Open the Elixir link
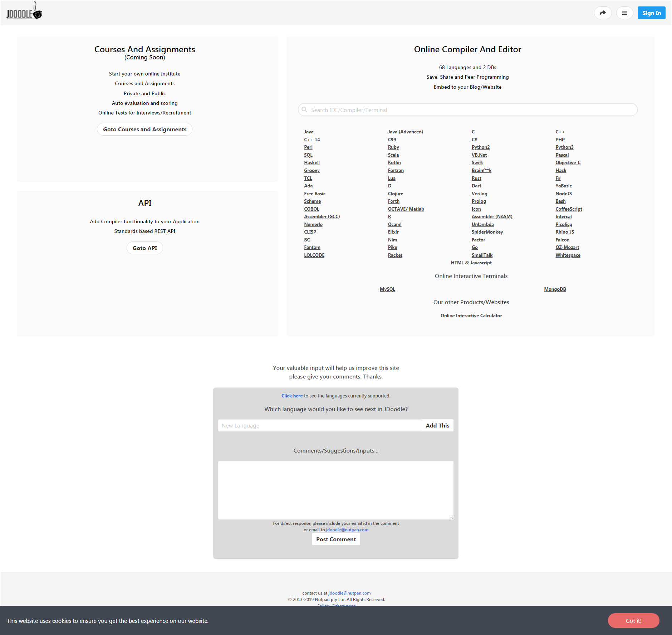672x635 pixels. 393,232
